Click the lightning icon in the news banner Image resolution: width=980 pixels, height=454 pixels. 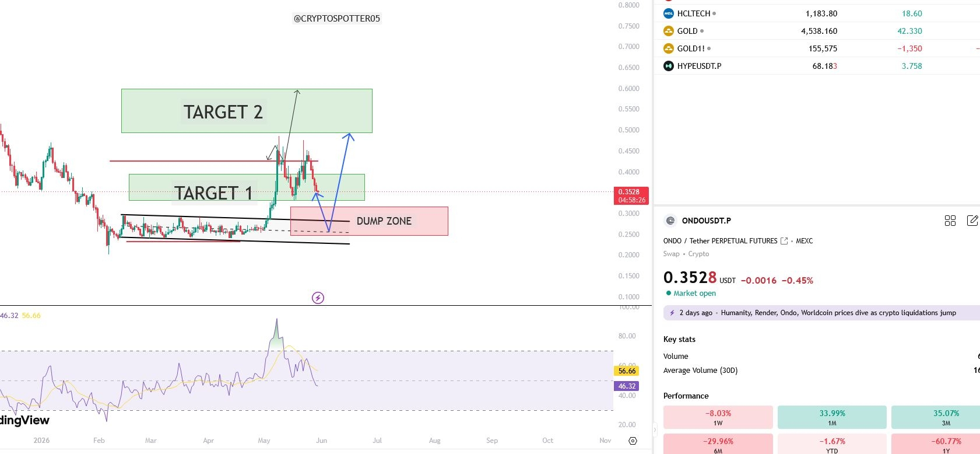[x=672, y=313]
